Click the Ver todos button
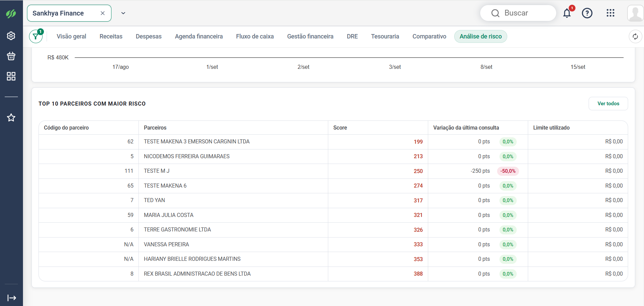This screenshot has width=644, height=306. 608,104
